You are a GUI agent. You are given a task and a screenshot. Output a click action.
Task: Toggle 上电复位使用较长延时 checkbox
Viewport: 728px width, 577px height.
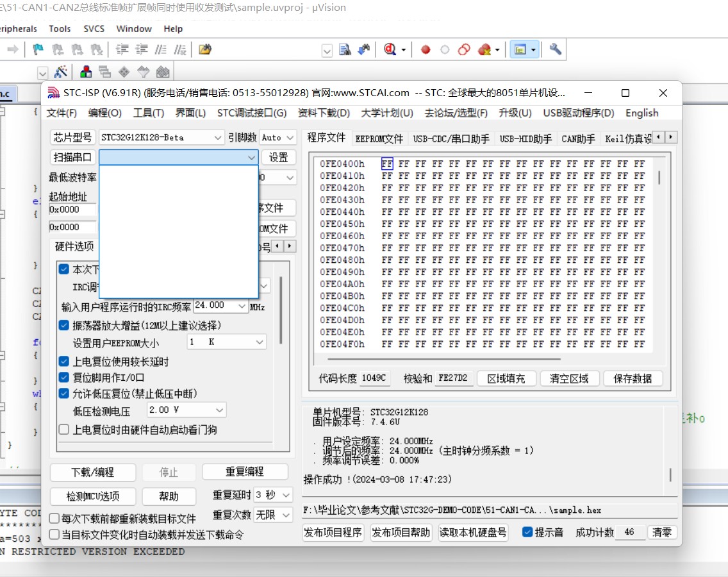(64, 361)
